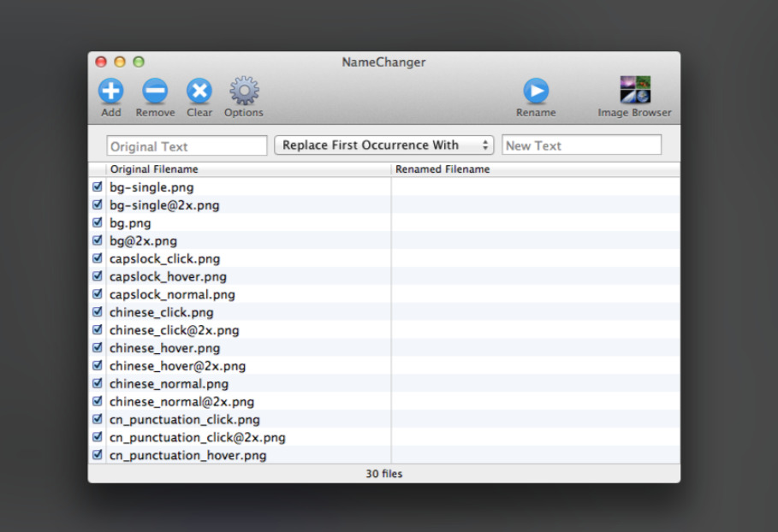The height and width of the screenshot is (532, 778).
Task: Disable the chinese_hover.png checkbox
Action: [x=98, y=348]
